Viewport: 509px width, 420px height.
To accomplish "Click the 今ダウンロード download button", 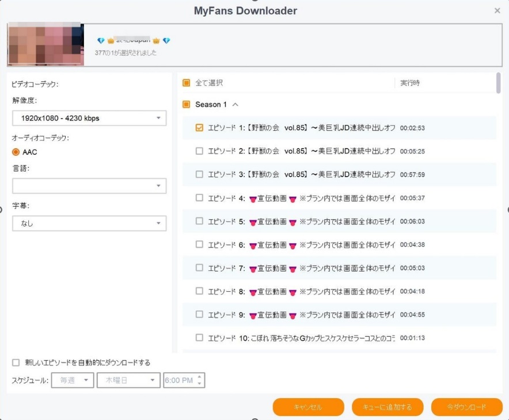I will point(466,407).
